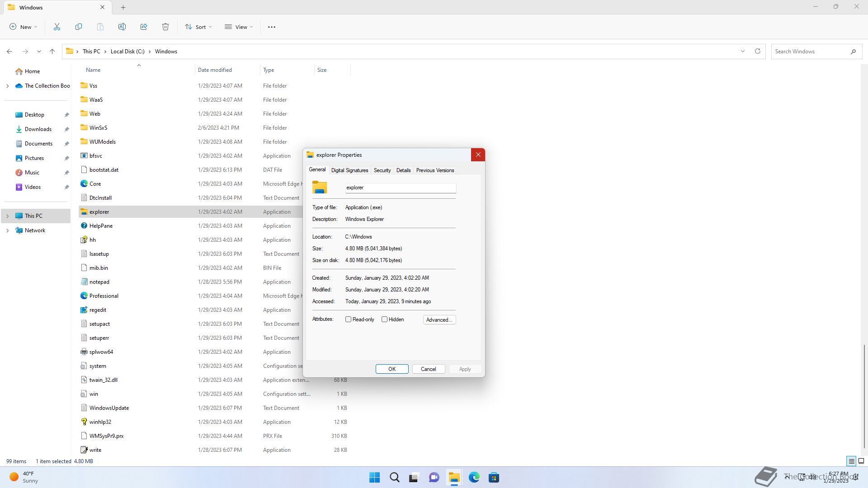Expand the Network tree node
868x488 pixels.
(7, 230)
